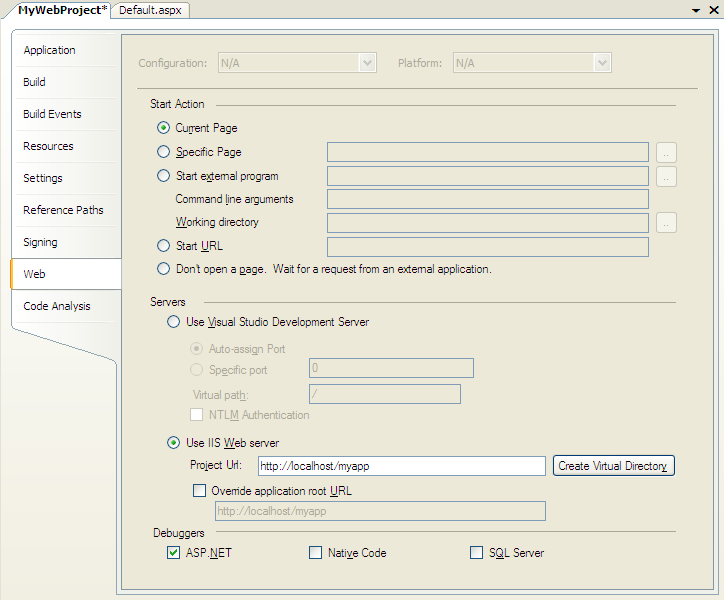The height and width of the screenshot is (600, 724).
Task: Enable the SQL Server debugger checkbox
Action: pos(476,553)
